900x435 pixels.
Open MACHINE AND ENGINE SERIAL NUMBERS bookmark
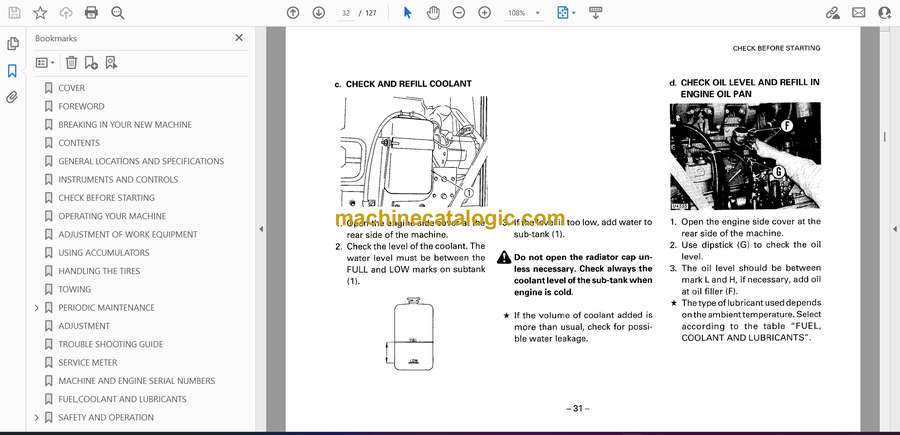(137, 381)
